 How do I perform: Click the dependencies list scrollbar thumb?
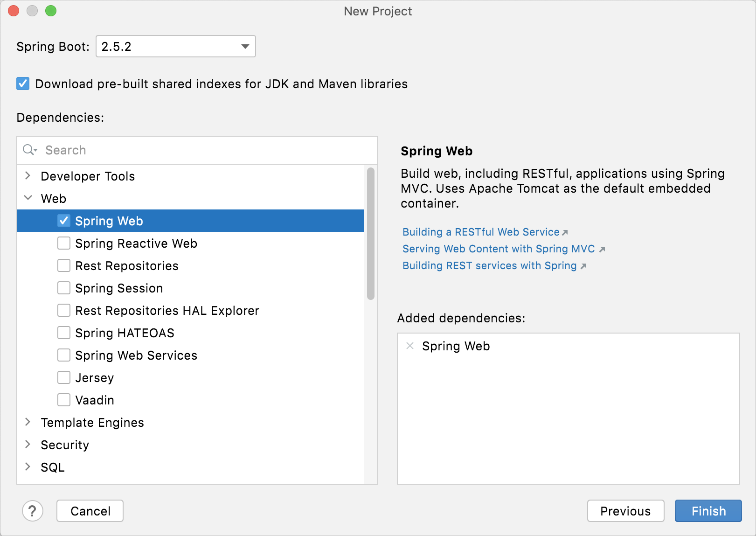click(371, 233)
